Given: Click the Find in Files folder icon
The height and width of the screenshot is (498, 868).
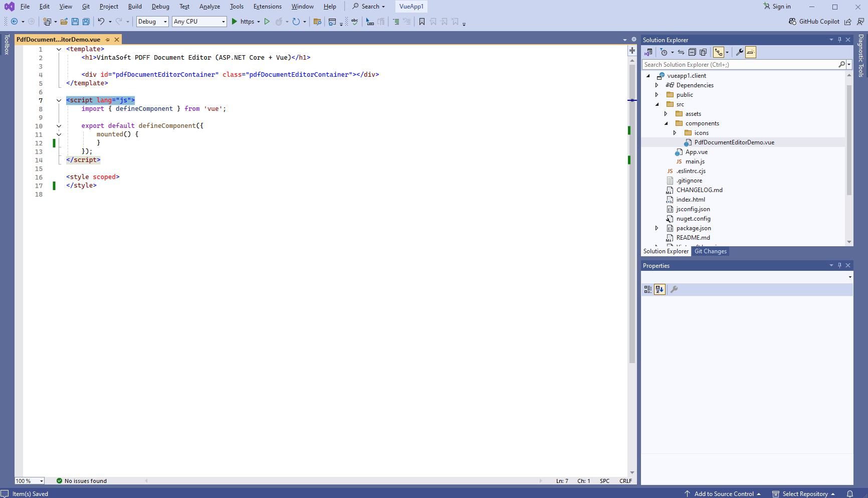Looking at the screenshot, I should [317, 22].
